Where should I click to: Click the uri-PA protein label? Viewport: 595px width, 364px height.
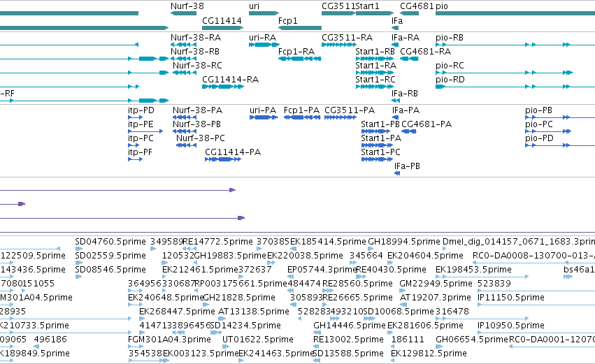[263, 110]
